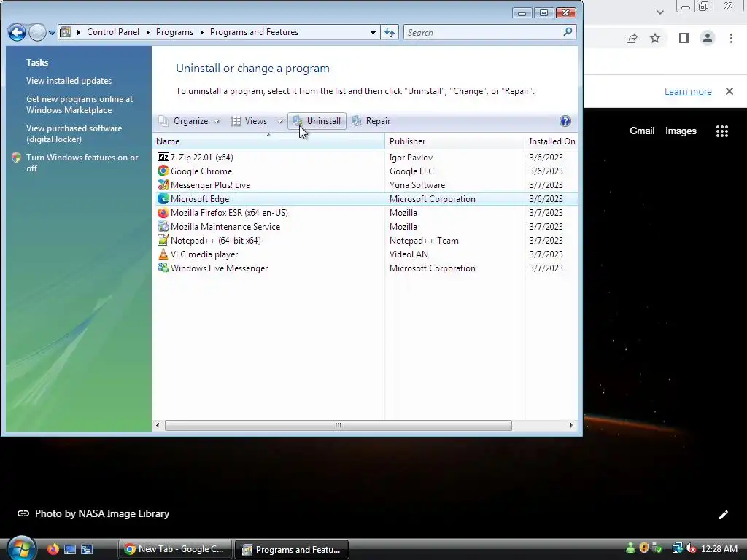
Task: Open Turn Windows features on or off
Action: click(x=82, y=163)
